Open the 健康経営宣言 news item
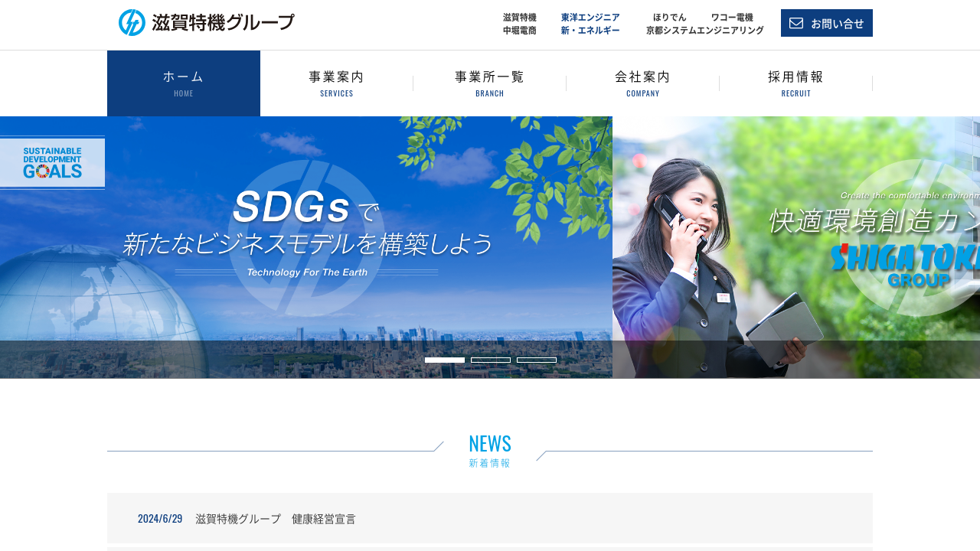Screen dimensions: 980x551 coord(276,519)
